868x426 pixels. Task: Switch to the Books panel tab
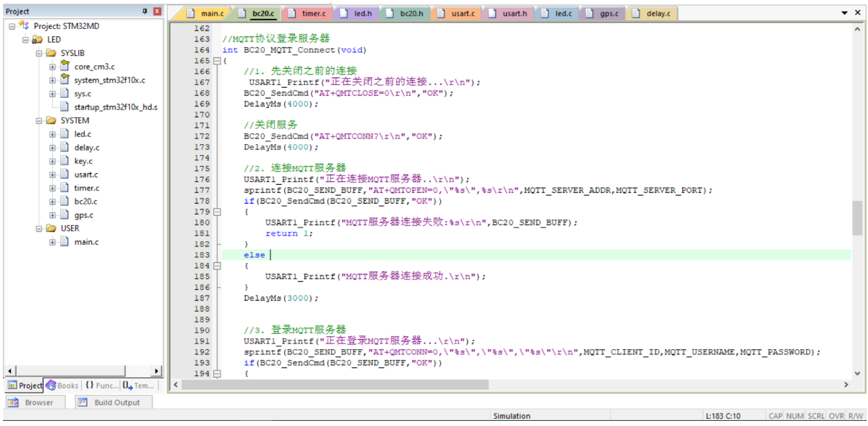pyautogui.click(x=62, y=385)
